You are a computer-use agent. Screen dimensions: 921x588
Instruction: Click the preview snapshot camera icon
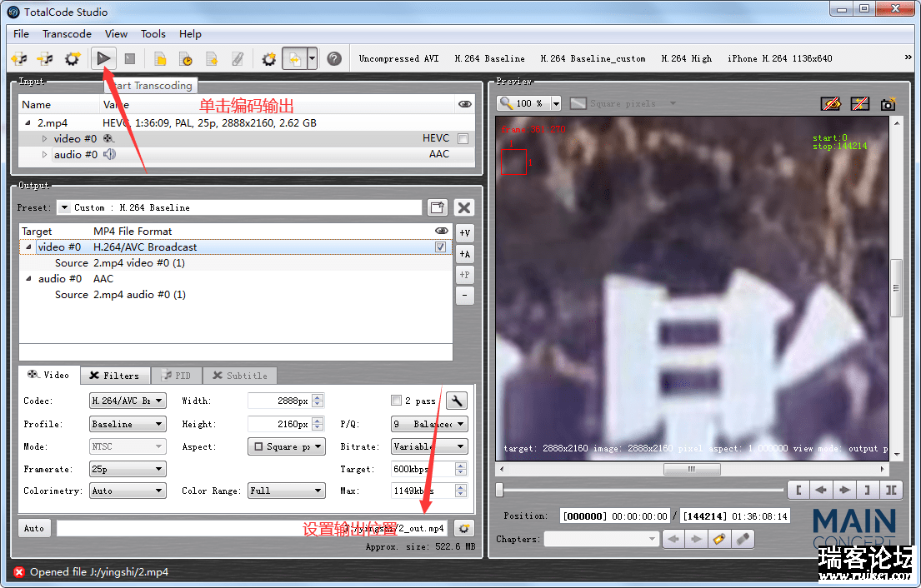coord(888,104)
